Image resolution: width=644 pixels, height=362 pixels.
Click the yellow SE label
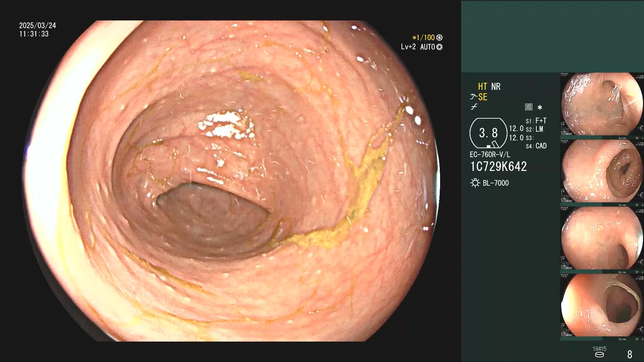click(x=483, y=97)
